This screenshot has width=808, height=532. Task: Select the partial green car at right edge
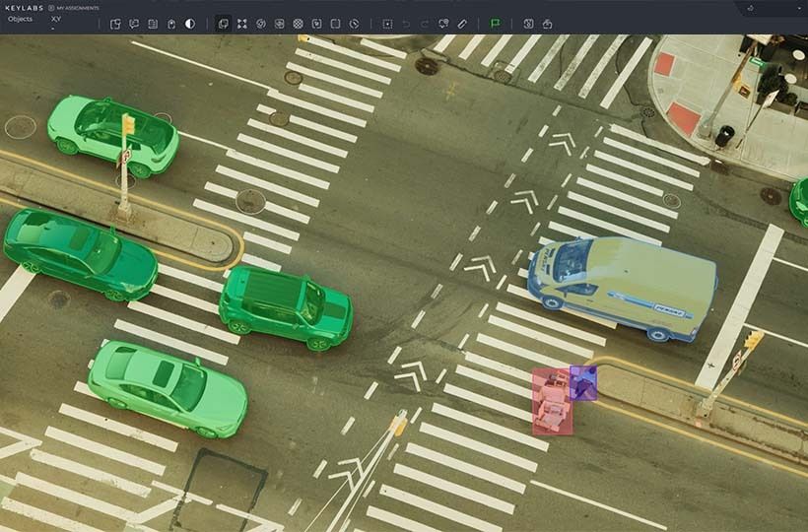800,202
